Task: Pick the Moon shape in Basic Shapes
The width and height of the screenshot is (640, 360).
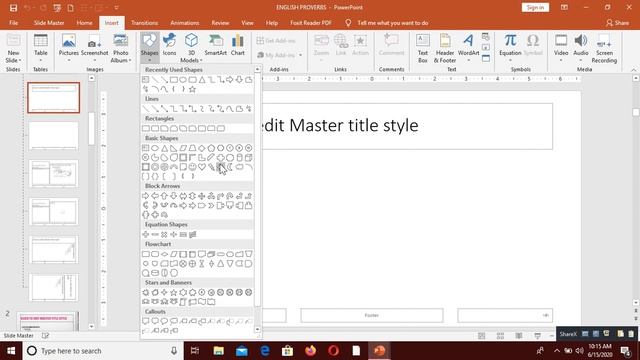Action: pos(230,167)
